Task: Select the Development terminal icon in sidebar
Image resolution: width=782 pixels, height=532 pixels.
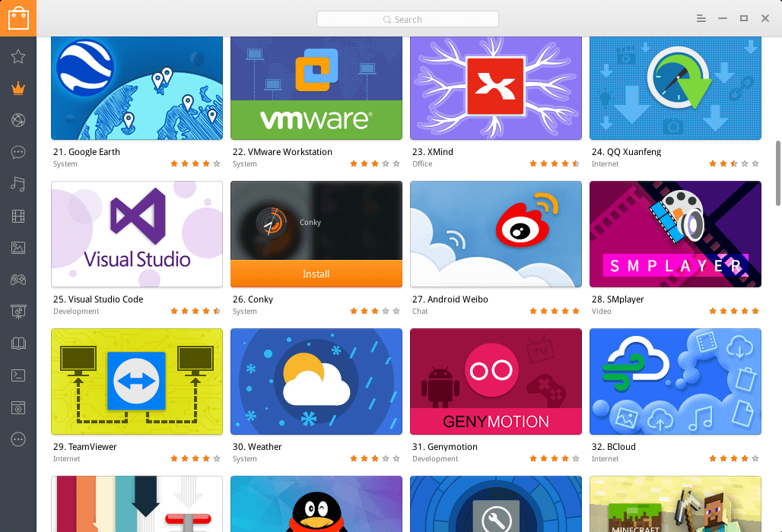Action: [18, 375]
